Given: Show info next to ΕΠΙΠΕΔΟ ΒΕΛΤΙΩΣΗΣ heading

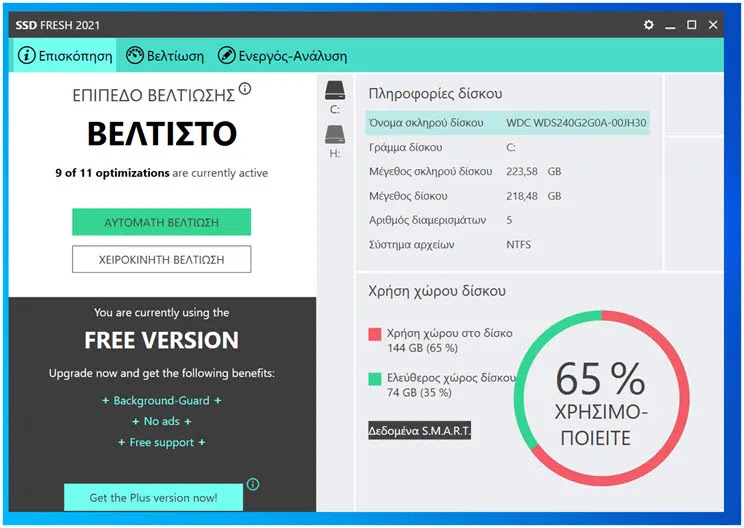Looking at the screenshot, I should point(245,88).
